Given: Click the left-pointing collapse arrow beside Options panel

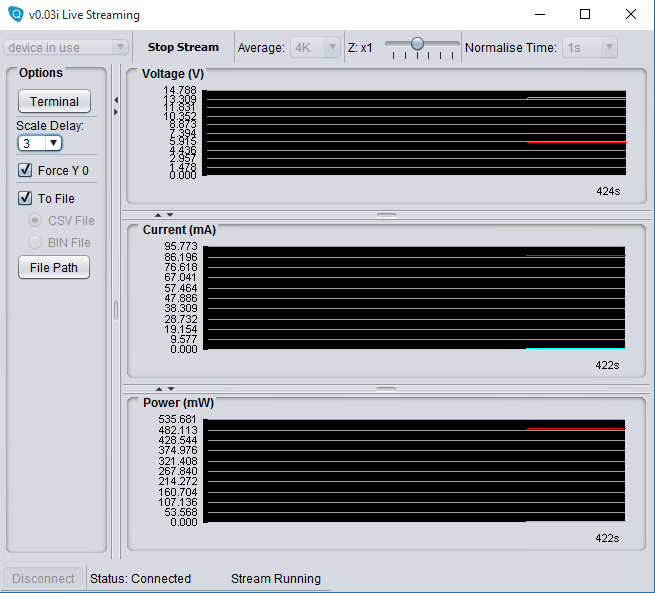Looking at the screenshot, I should tap(115, 100).
